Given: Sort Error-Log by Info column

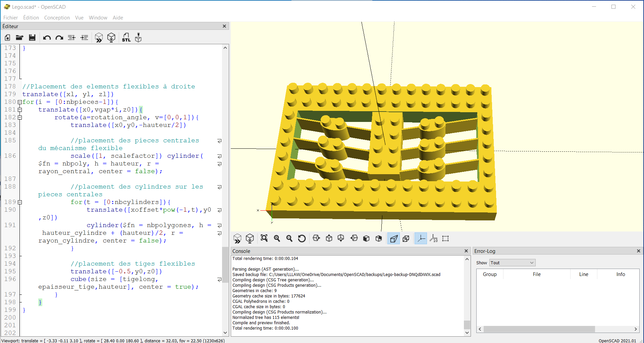Looking at the screenshot, I should pyautogui.click(x=621, y=274).
